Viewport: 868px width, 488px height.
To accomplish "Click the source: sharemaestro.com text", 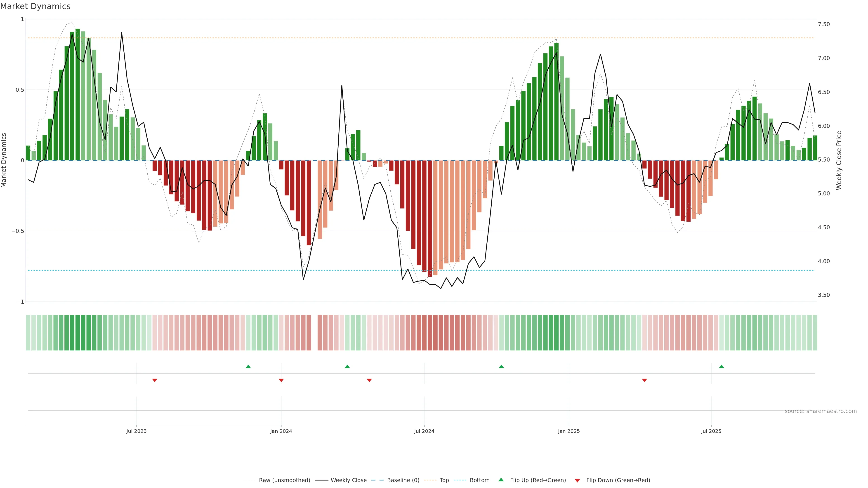I will coord(821,411).
